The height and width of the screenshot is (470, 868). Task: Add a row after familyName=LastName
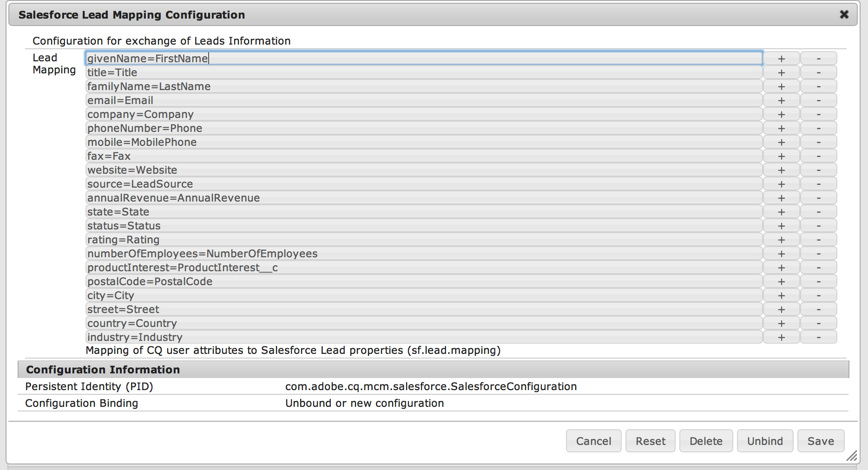pyautogui.click(x=782, y=86)
